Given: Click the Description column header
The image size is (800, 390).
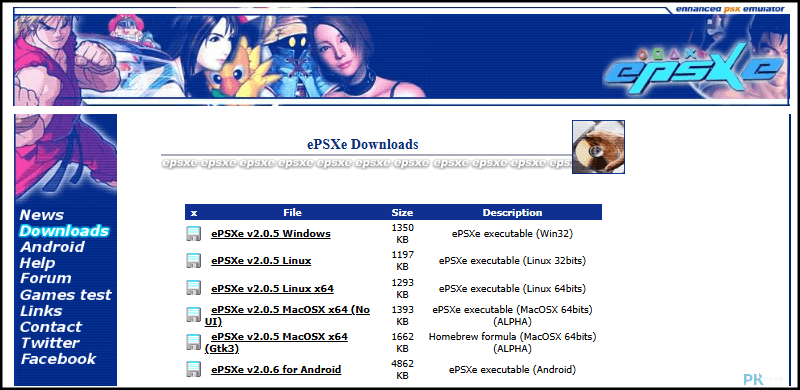Looking at the screenshot, I should coord(512,212).
